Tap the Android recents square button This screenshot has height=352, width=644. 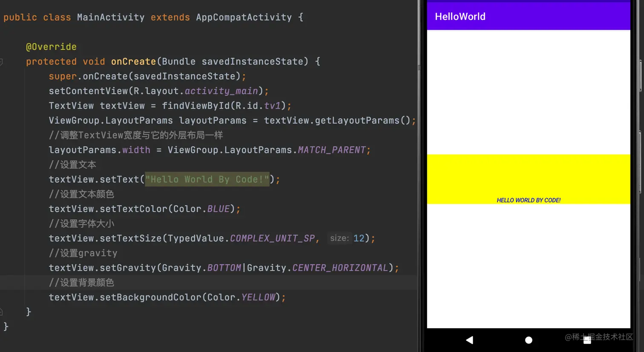point(587,340)
